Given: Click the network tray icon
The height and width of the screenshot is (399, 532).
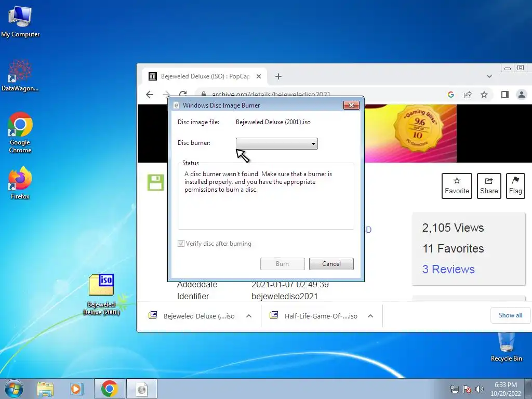Looking at the screenshot, I should (454, 389).
